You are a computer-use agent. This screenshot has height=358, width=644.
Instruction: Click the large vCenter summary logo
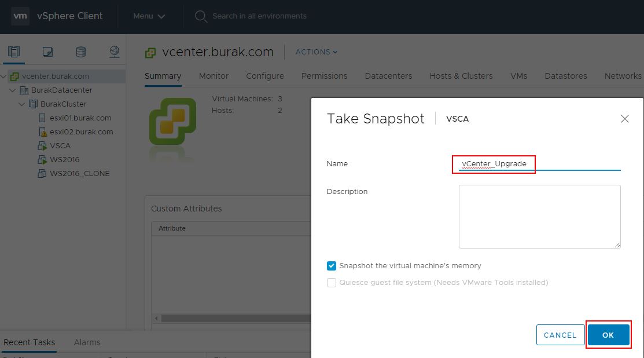pos(172,122)
